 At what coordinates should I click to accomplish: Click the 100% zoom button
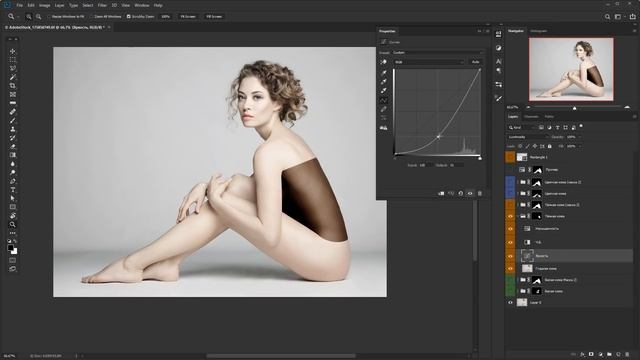[165, 17]
